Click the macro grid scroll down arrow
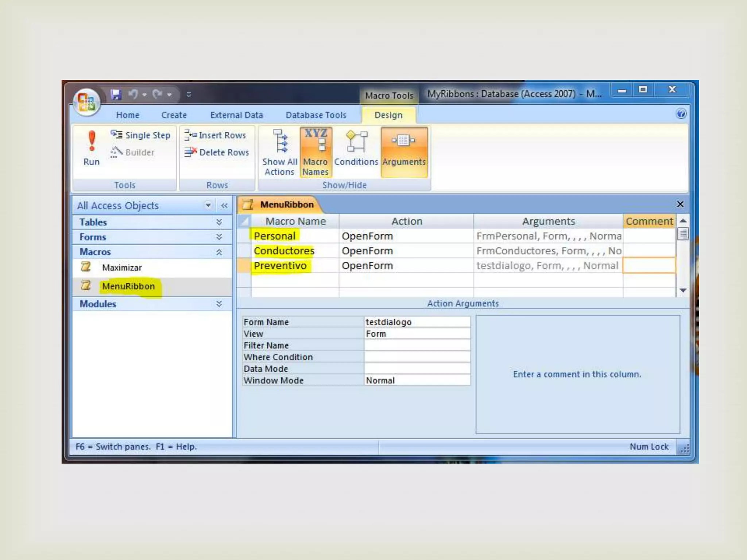747x560 pixels. click(x=683, y=291)
